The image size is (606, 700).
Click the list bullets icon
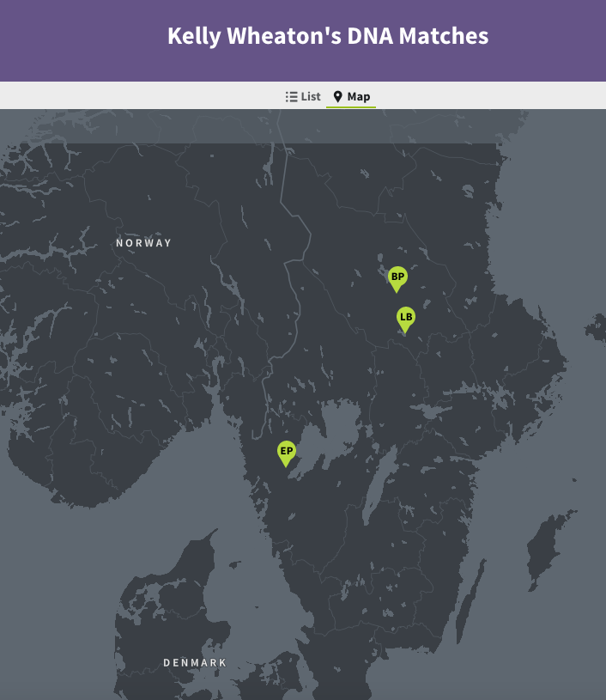click(x=291, y=97)
